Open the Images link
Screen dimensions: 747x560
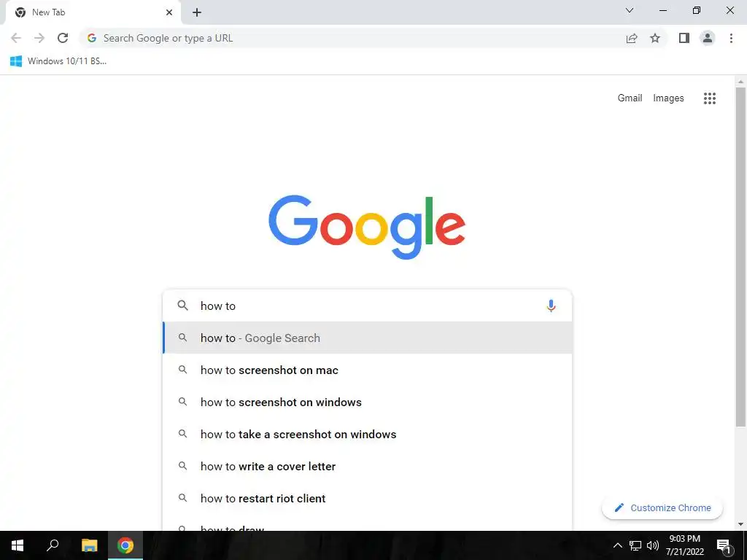[x=668, y=98]
